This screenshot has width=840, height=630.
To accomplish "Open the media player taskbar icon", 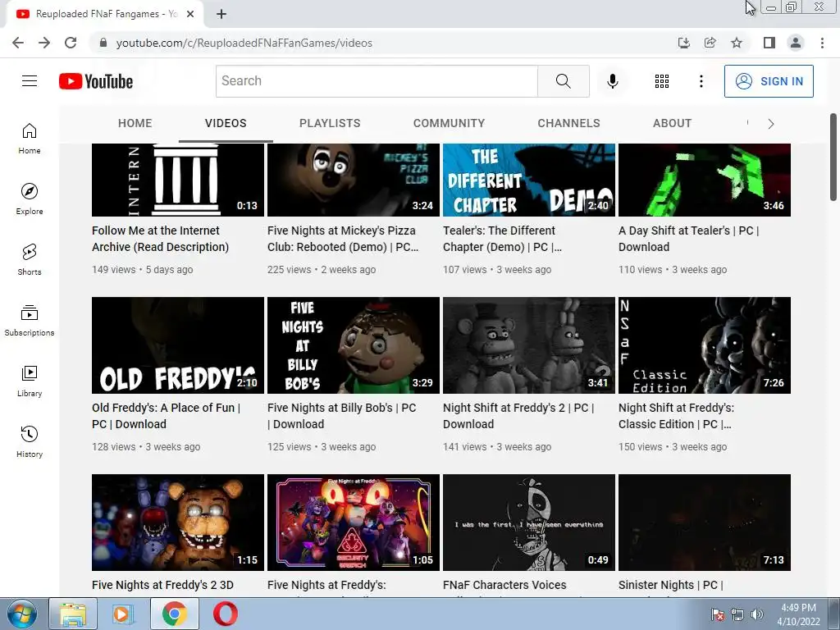I will point(123,614).
